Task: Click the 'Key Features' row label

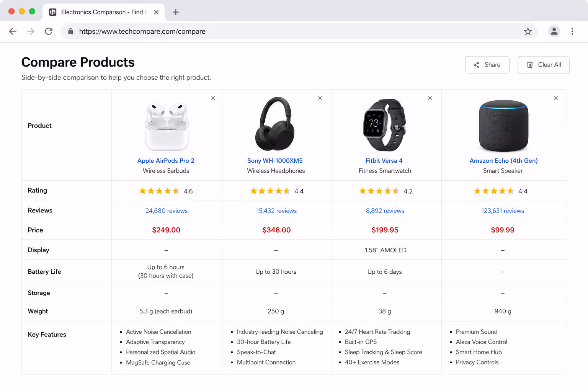Action: [47, 335]
